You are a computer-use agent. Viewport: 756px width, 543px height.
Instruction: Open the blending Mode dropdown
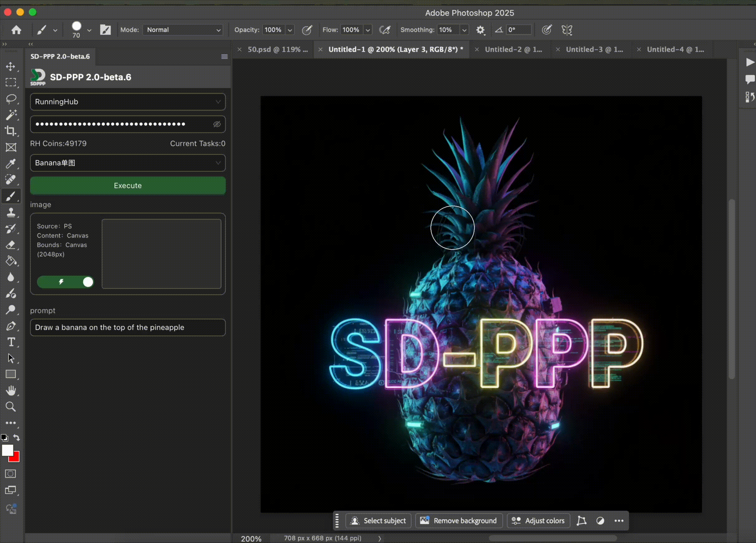click(183, 30)
